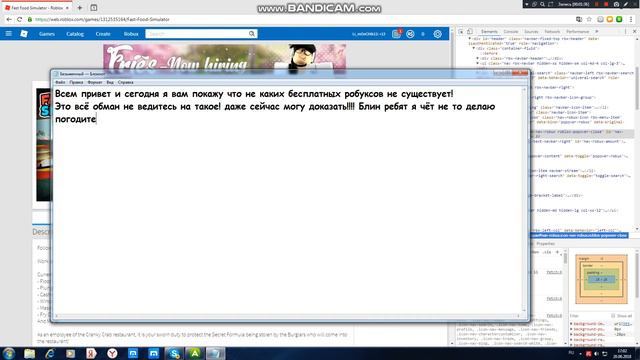Click Bandicam magnifier icon in recording bar
The width and height of the screenshot is (640, 360).
(542, 4)
